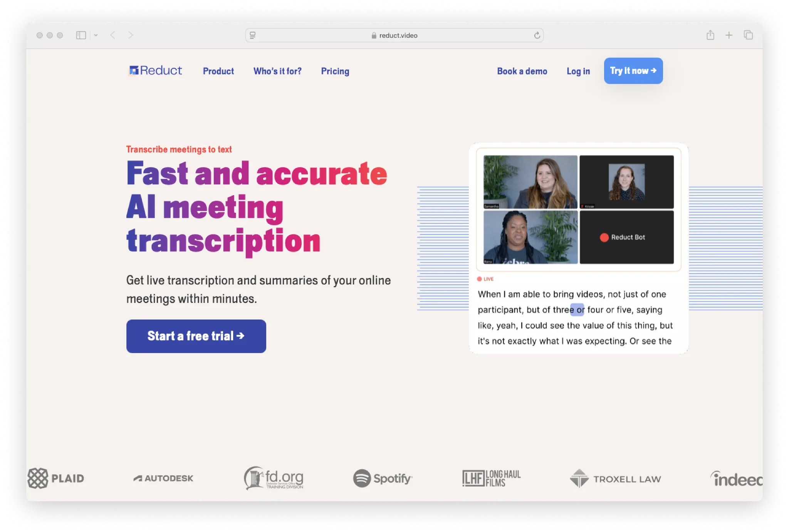Open the Who's it for? menu
Image resolution: width=789 pixels, height=532 pixels.
(x=277, y=71)
